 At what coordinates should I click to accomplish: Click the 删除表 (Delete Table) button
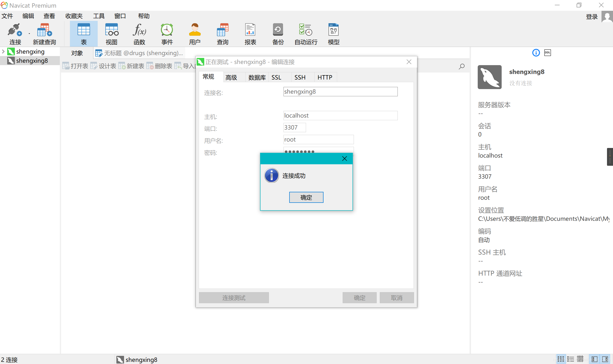click(159, 66)
